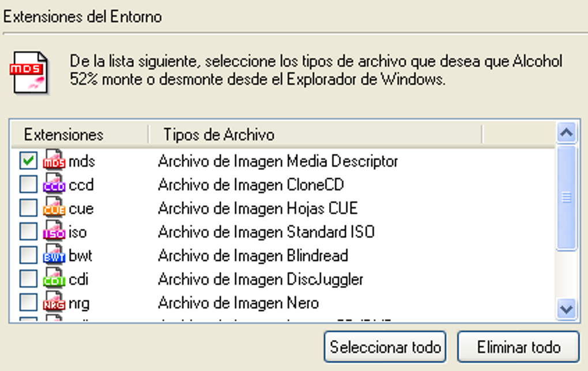Click the scrollbar up arrow

567,132
